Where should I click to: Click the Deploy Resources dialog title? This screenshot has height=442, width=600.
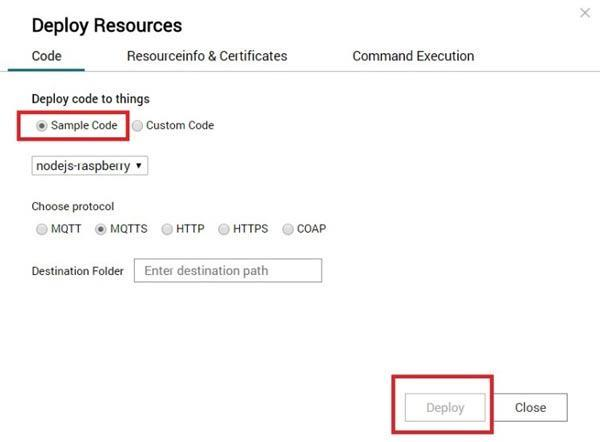[x=107, y=25]
